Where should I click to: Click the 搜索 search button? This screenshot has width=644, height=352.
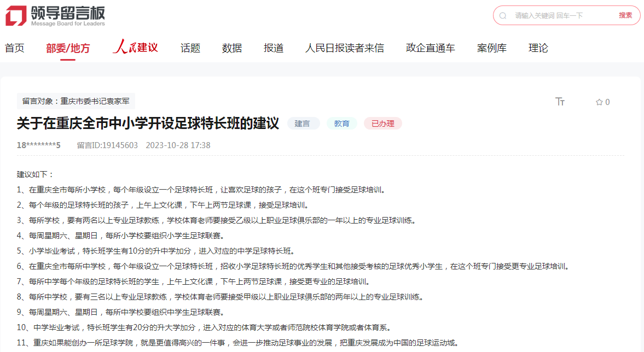pyautogui.click(x=625, y=15)
